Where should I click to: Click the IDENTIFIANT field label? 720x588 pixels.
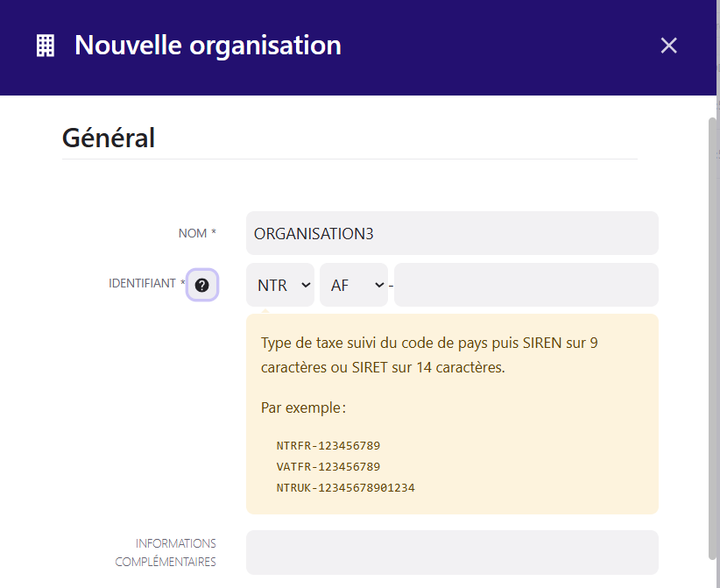tap(142, 283)
